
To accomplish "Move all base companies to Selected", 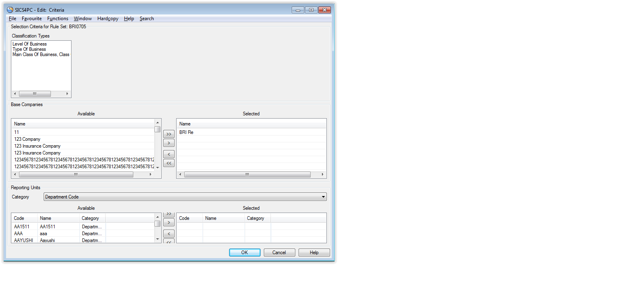I will 168,134.
